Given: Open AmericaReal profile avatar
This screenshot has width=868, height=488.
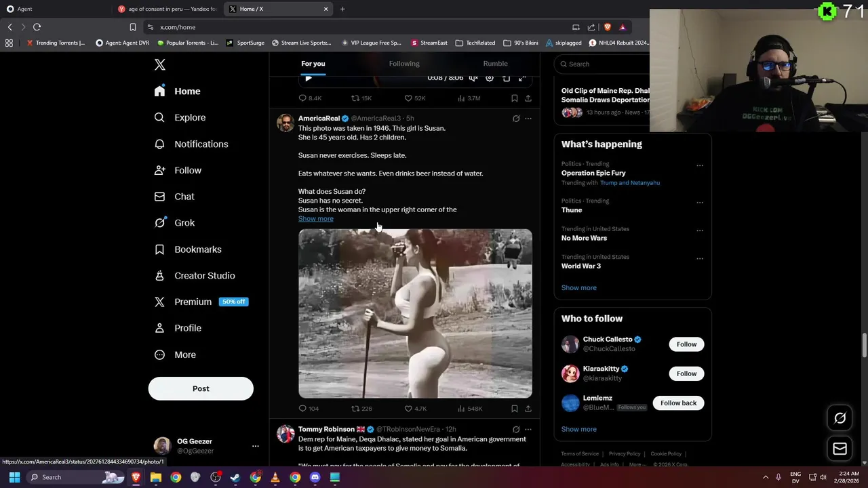Looking at the screenshot, I should click(x=285, y=123).
